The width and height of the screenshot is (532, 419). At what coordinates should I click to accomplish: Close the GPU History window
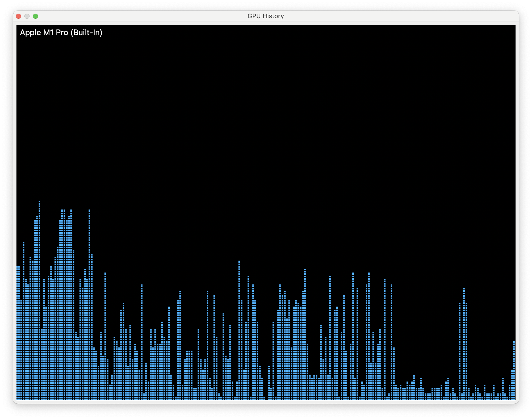[x=19, y=16]
